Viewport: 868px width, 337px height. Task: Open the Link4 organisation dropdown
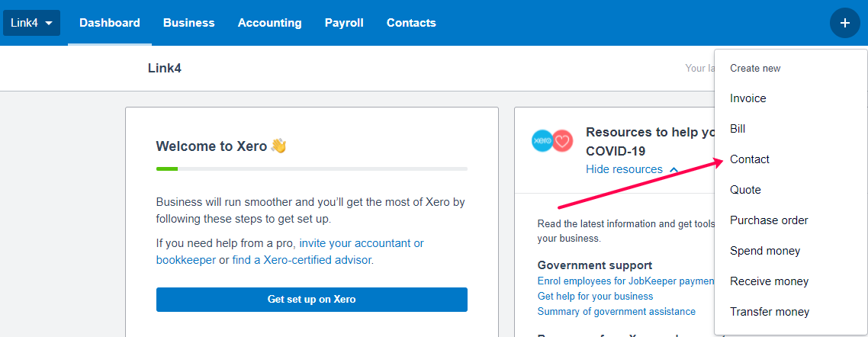pyautogui.click(x=31, y=23)
